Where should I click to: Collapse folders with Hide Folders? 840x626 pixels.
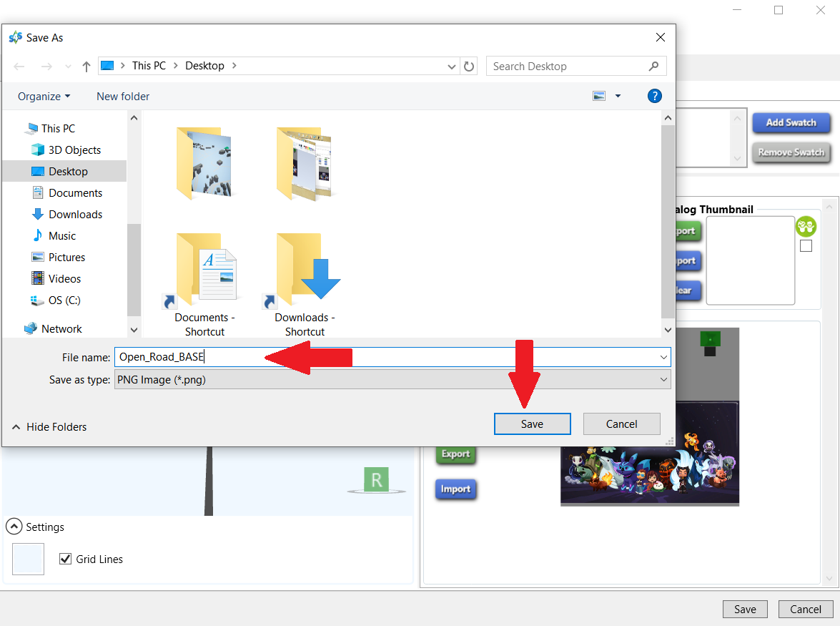tap(49, 426)
